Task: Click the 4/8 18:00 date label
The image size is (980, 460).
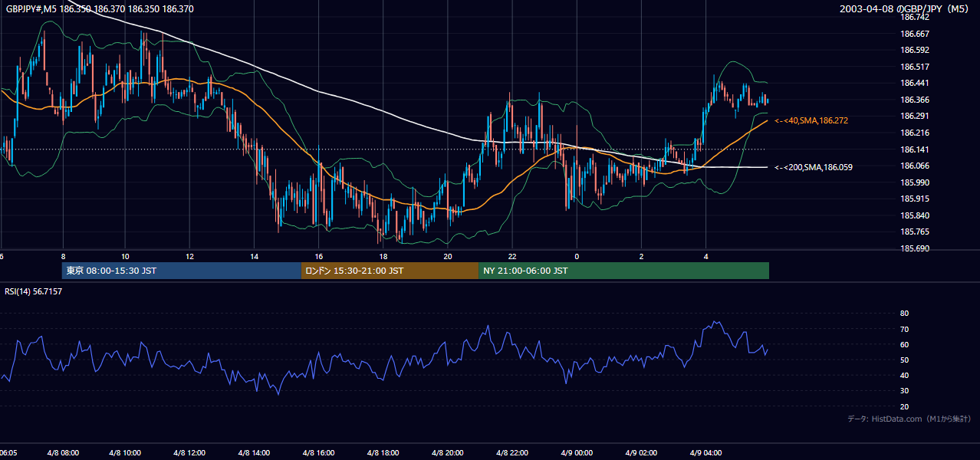Action: [x=383, y=453]
